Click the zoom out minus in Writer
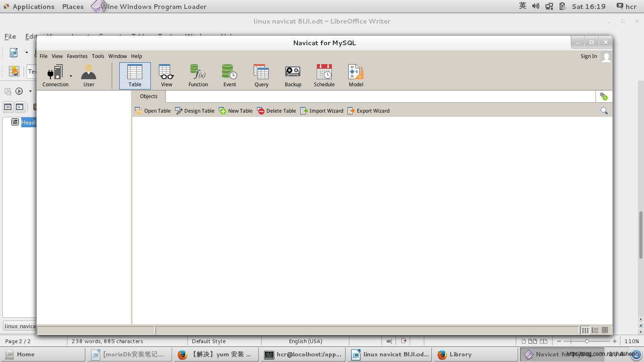The image size is (644, 362). [x=559, y=341]
